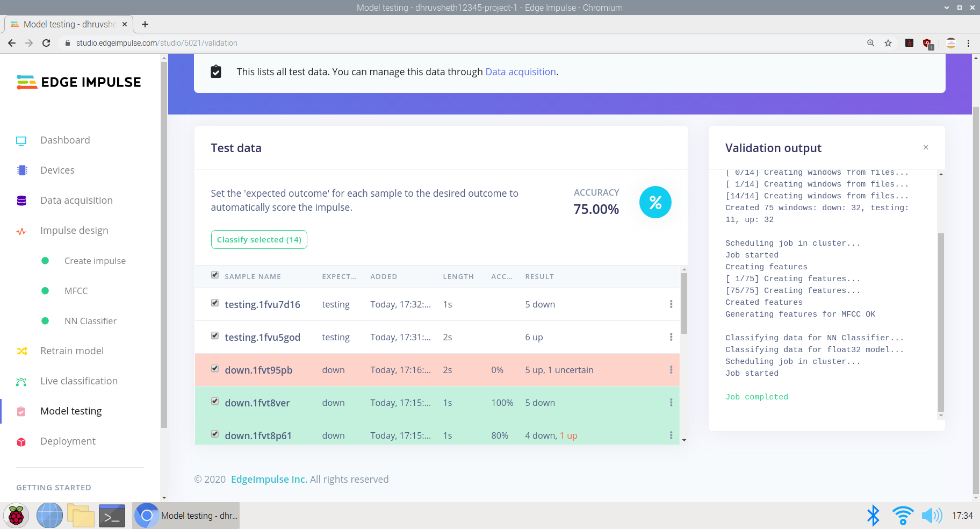Click the zoom magnifier icon in address bar

[870, 43]
